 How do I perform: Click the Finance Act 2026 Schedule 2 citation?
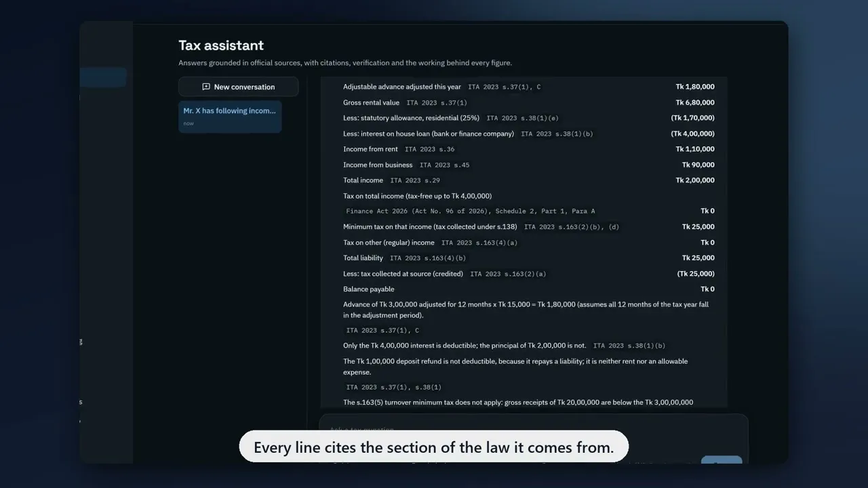click(x=471, y=211)
